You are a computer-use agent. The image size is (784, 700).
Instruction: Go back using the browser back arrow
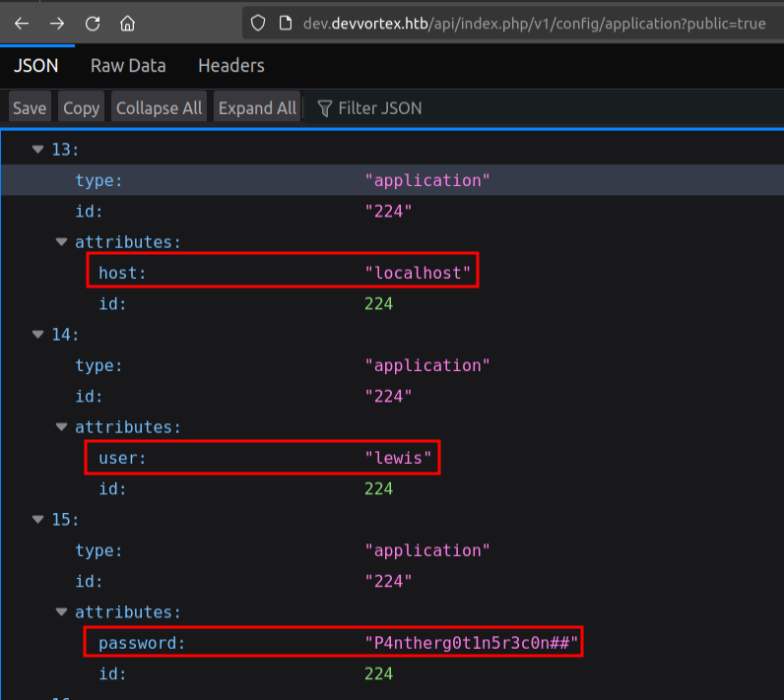22,23
